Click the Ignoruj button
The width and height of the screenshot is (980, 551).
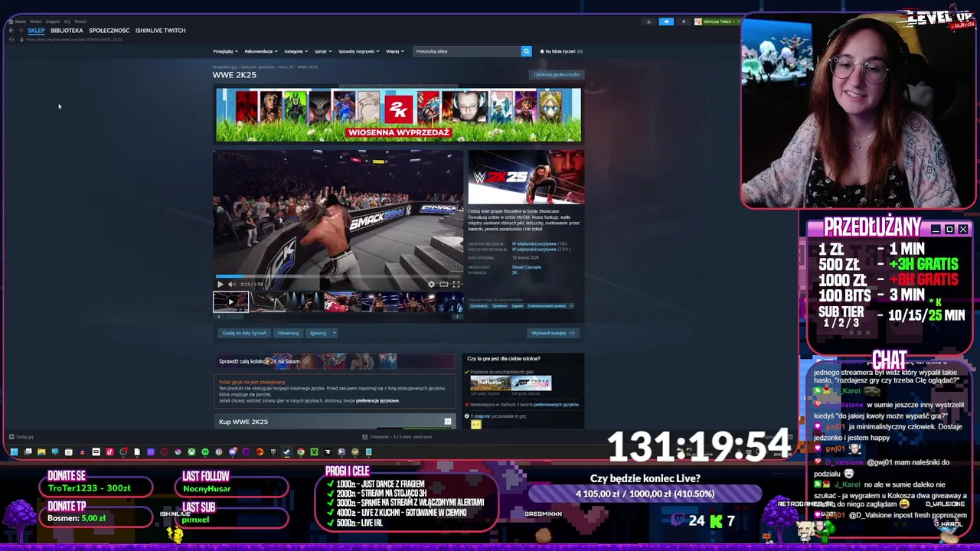[x=318, y=333]
